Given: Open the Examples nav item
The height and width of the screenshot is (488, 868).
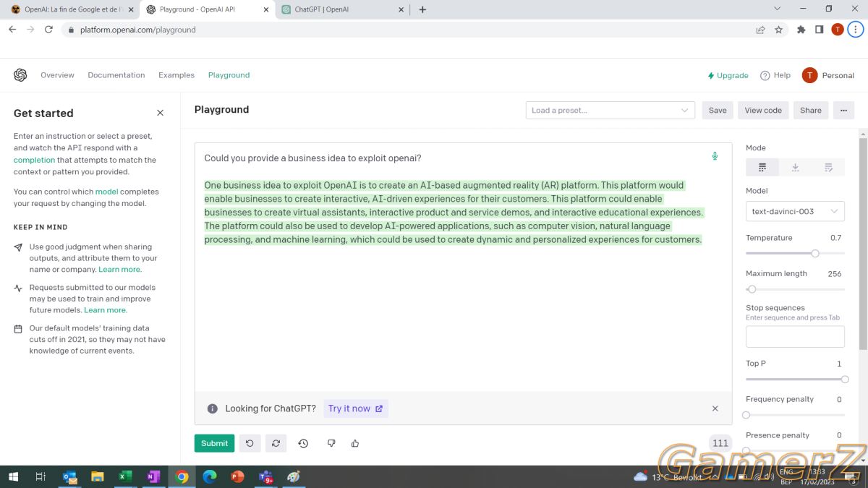Looking at the screenshot, I should 176,75.
